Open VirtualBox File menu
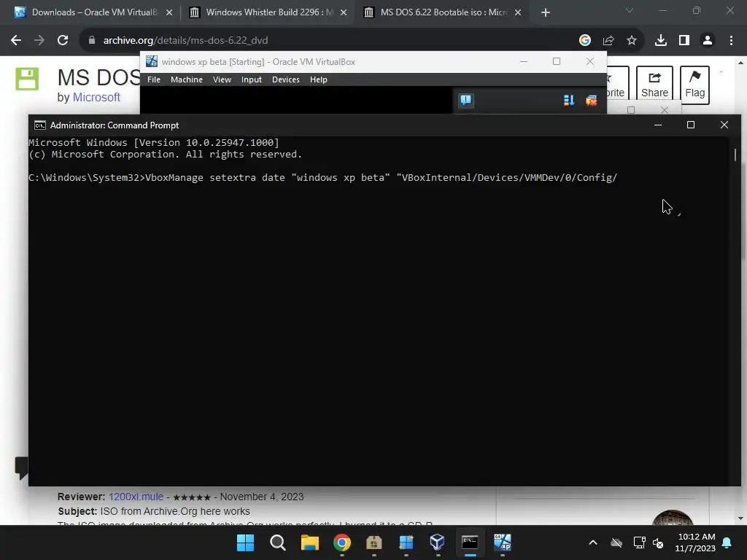747x560 pixels. pyautogui.click(x=154, y=79)
